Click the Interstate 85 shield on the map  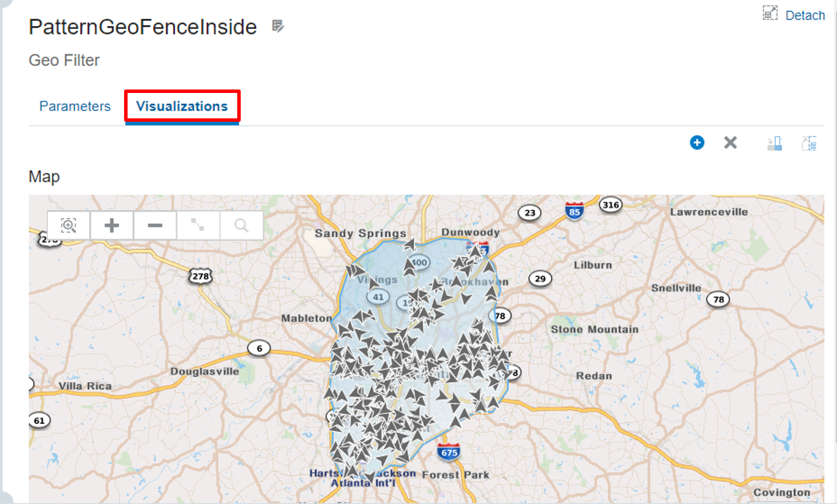click(574, 211)
